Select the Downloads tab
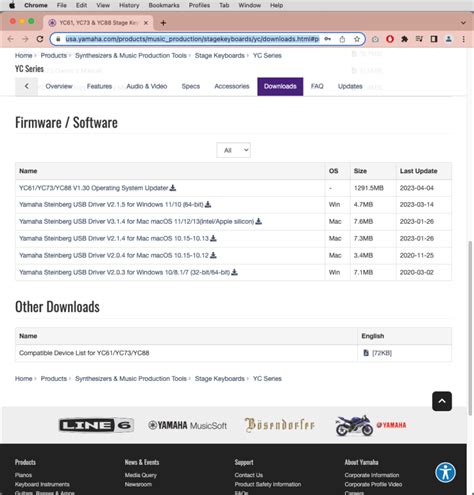Viewport: 474px width, 495px height. coord(280,86)
